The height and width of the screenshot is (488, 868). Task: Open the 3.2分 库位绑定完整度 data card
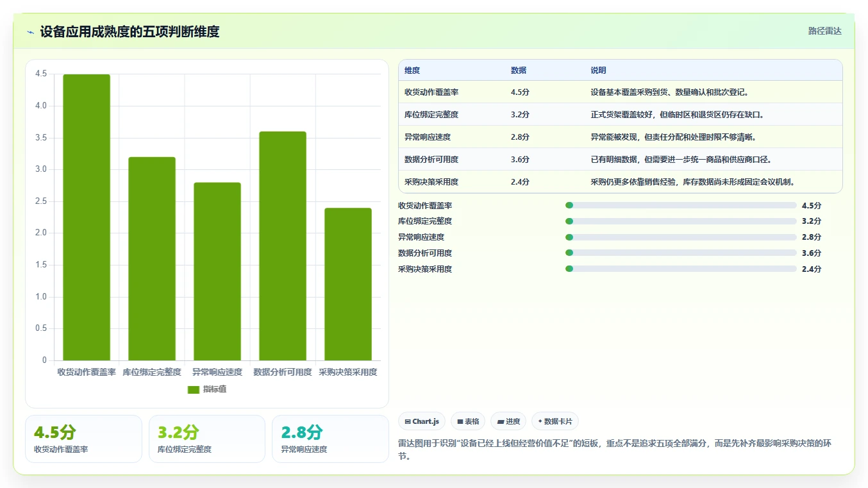[x=207, y=439]
